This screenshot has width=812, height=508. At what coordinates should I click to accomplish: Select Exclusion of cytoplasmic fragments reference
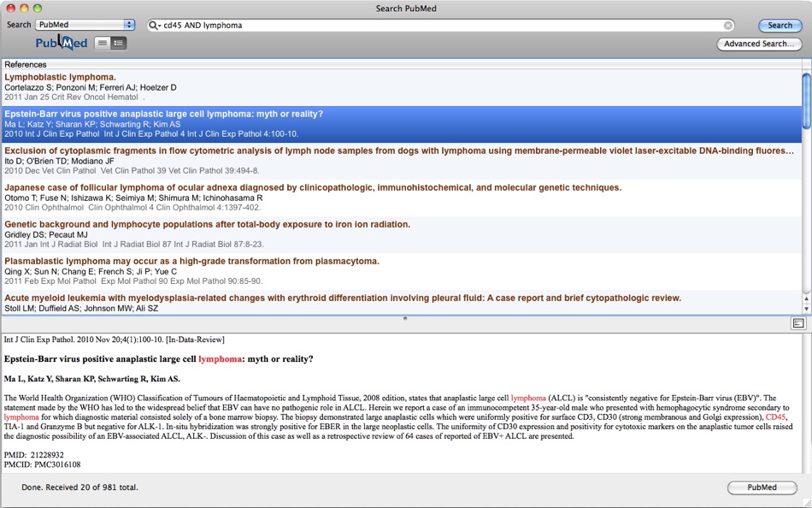(402, 162)
